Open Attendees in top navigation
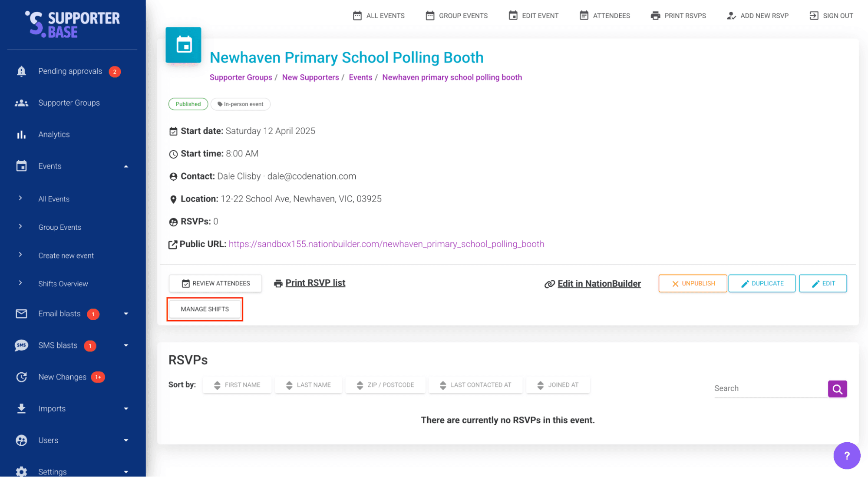 (x=604, y=16)
